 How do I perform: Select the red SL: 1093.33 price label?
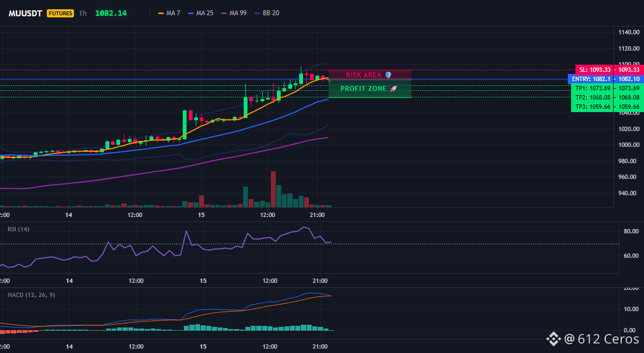(x=595, y=70)
